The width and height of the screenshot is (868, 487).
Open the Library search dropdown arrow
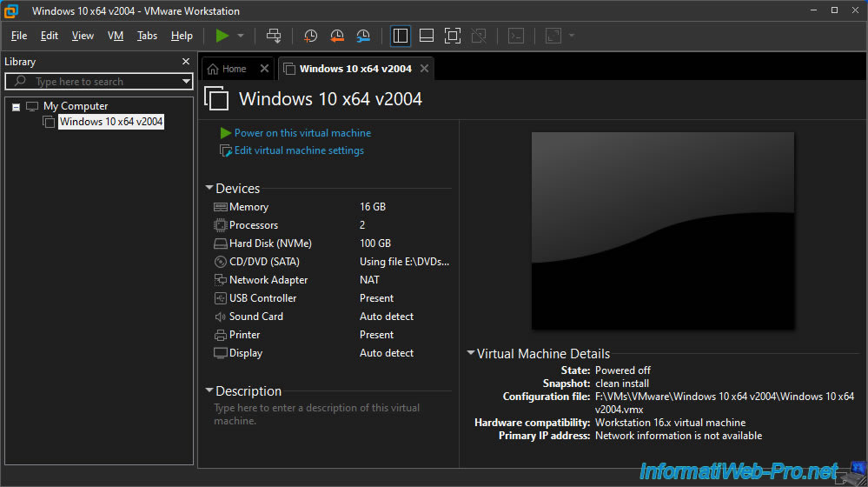point(186,82)
